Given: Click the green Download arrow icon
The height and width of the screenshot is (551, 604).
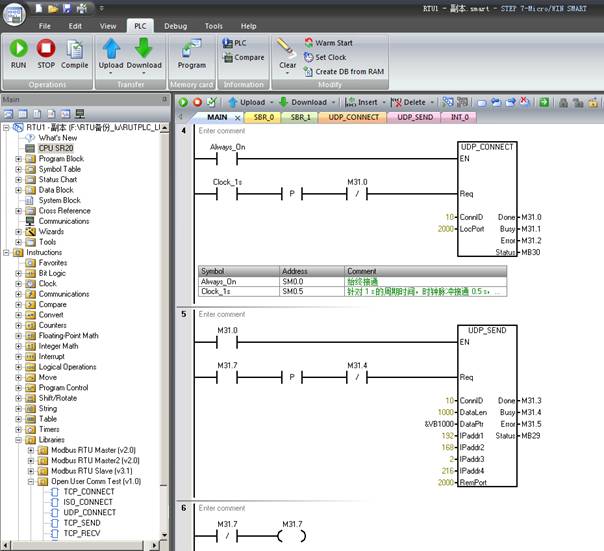Looking at the screenshot, I should click(144, 48).
